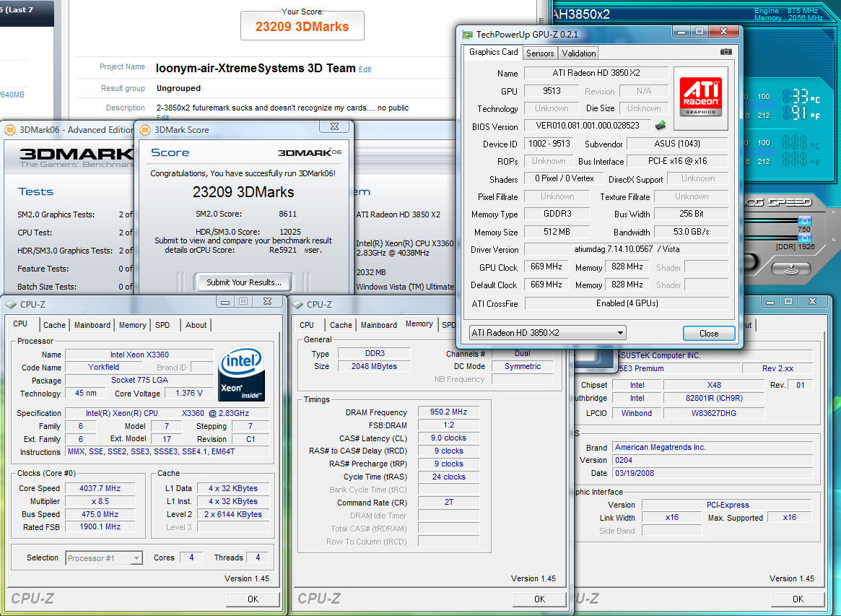Screen dimensions: 841x616
Task: Select the Graphics Card tab in GPU-Z
Action: [x=493, y=52]
